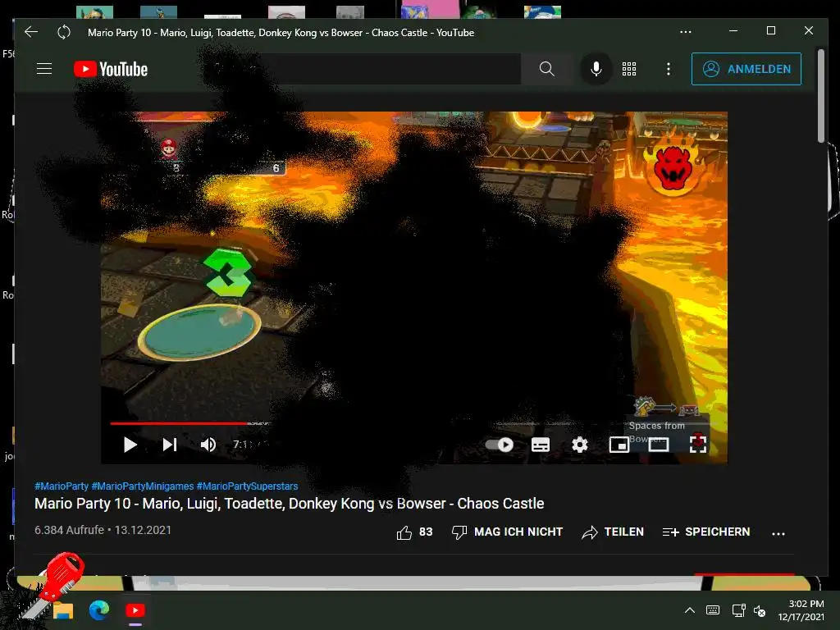Open the title bar three-dot app menu
Image resolution: width=840 pixels, height=630 pixels.
685,32
